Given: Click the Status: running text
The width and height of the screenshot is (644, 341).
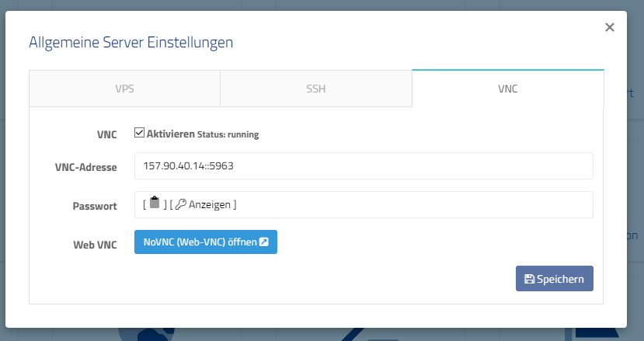Looking at the screenshot, I should [x=228, y=134].
